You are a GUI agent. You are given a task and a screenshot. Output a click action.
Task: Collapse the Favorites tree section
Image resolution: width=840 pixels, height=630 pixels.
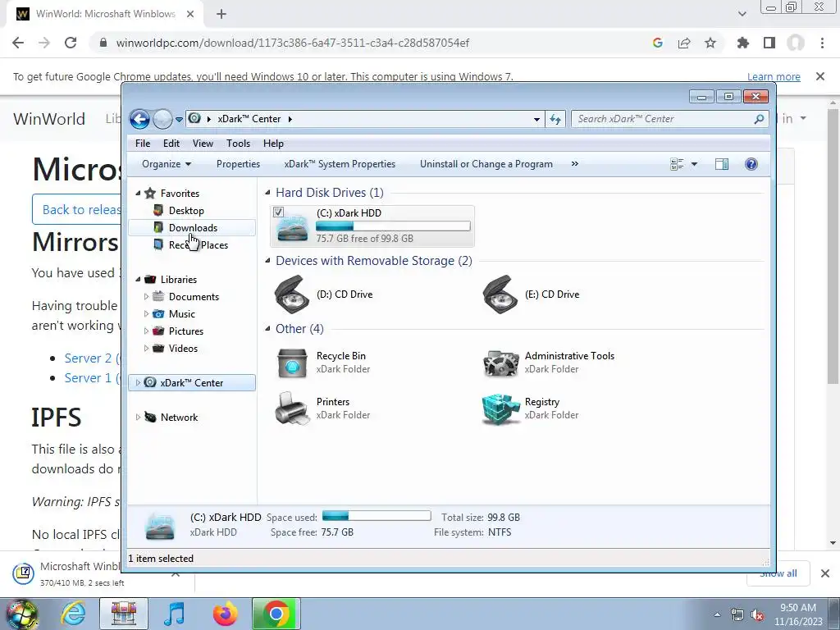(x=138, y=194)
